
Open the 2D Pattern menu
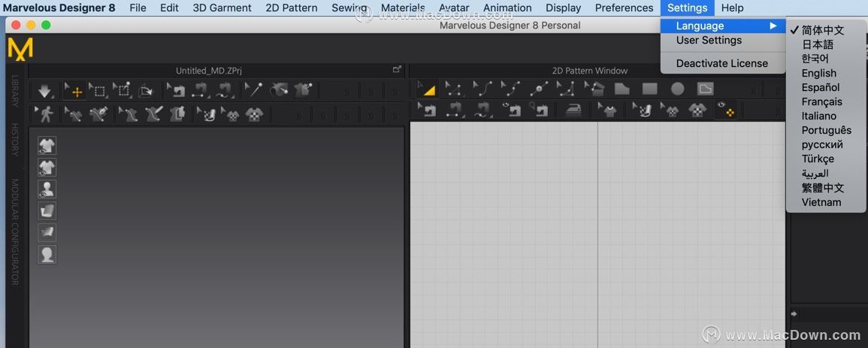click(292, 8)
